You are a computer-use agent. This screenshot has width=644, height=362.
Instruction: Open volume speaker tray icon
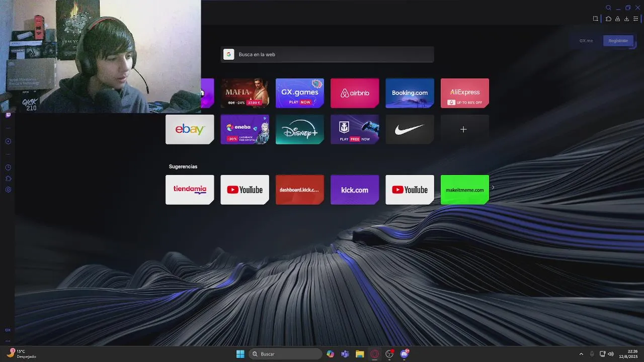[x=611, y=354]
